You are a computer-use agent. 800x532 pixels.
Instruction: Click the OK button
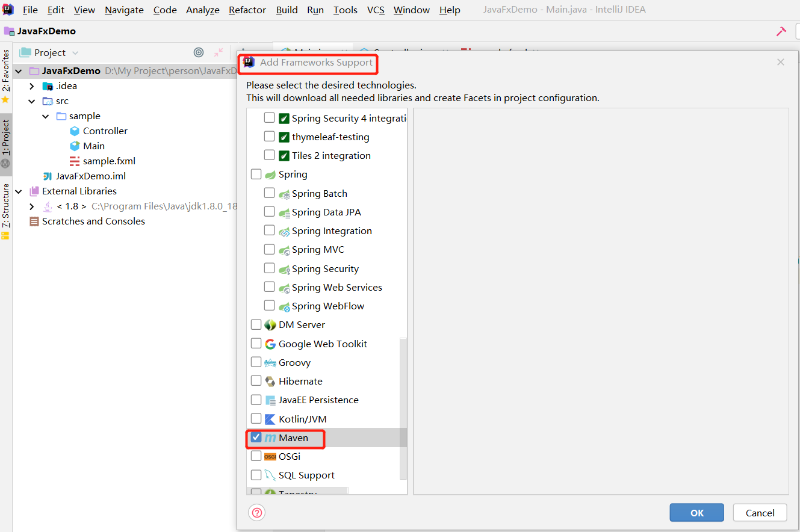click(697, 513)
